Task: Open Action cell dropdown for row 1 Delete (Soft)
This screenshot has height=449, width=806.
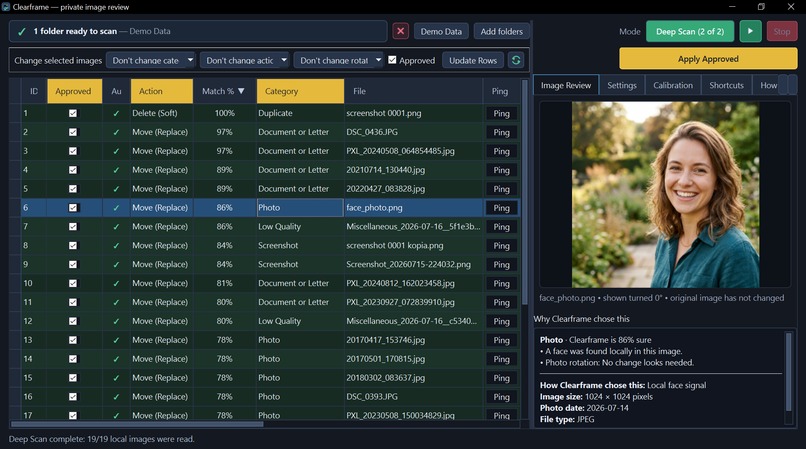Action: [161, 113]
